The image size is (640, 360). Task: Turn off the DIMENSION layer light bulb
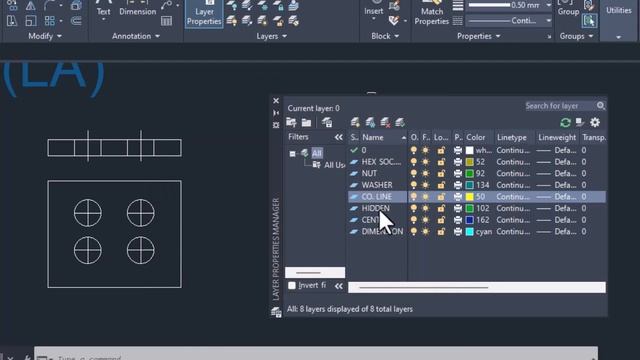[x=414, y=232]
